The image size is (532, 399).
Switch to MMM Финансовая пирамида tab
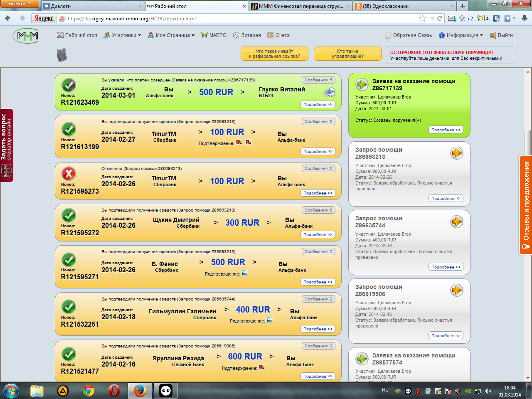coord(300,6)
